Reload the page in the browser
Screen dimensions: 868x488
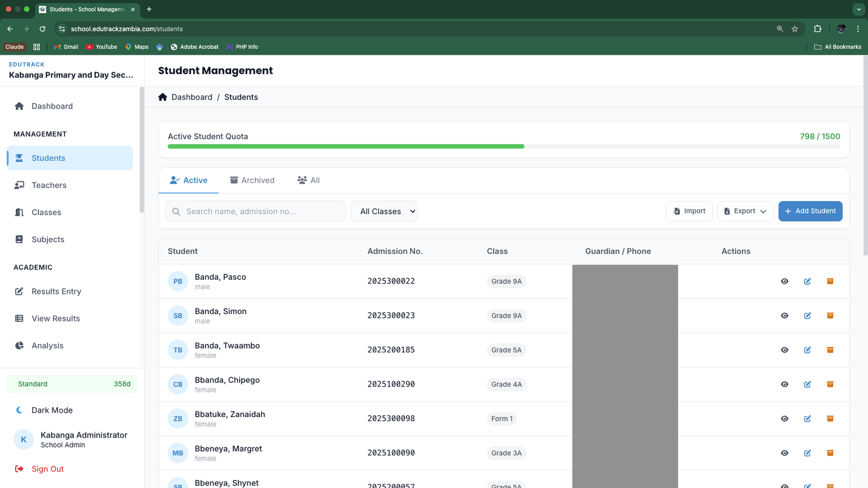[x=42, y=29]
